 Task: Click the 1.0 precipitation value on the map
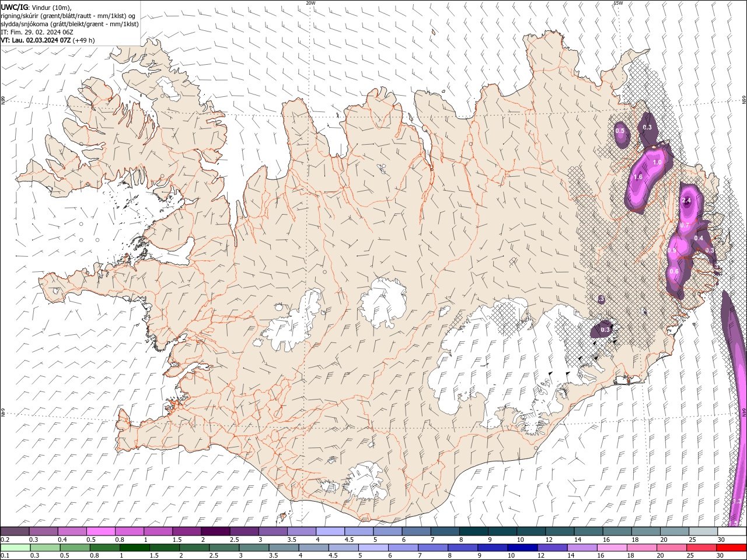(657, 162)
